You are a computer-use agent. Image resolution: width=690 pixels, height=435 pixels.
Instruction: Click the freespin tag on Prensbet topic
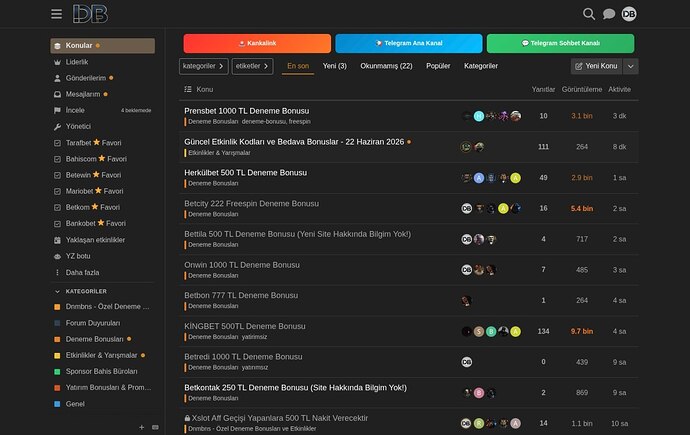pos(300,122)
